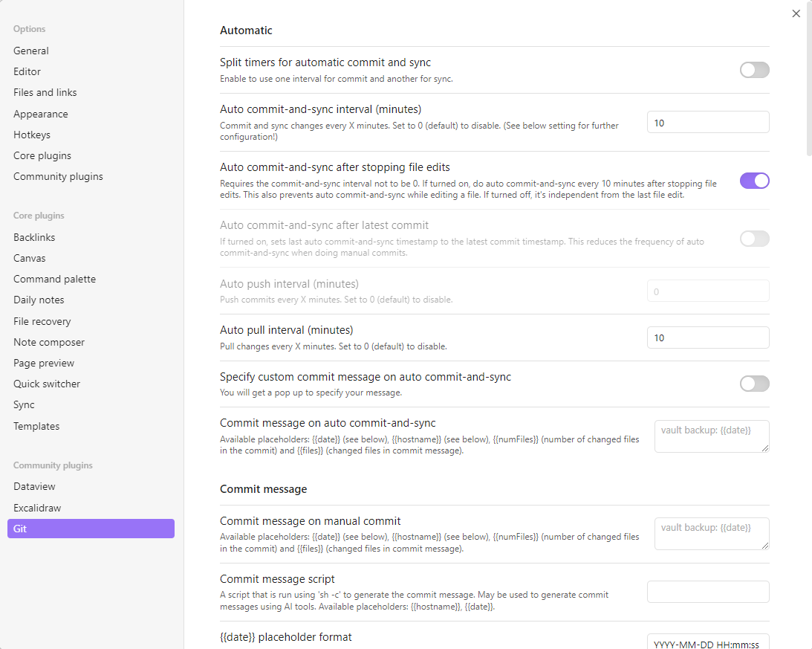Close the settings dialog with X icon
The width and height of the screenshot is (812, 649).
pyautogui.click(x=796, y=13)
